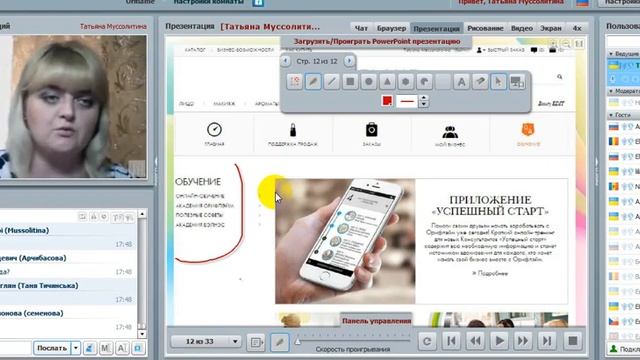This screenshot has width=640, height=360.
Task: Click the Подробнее link on the slide
Action: (490, 273)
